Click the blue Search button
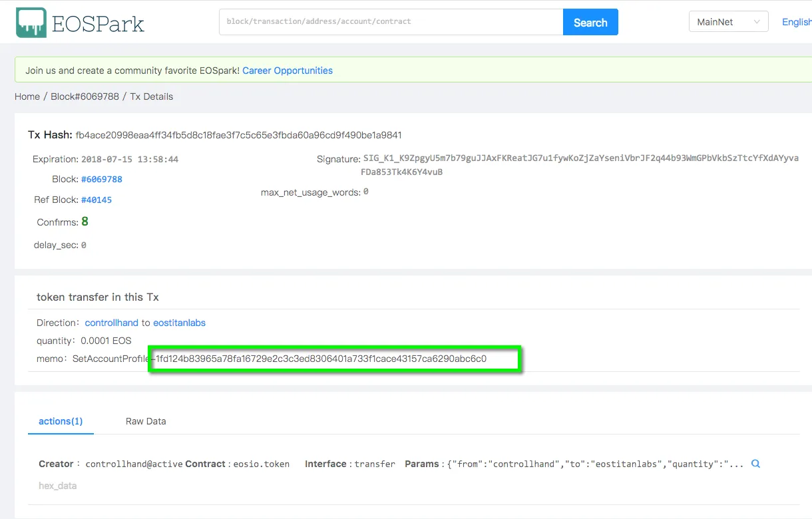The width and height of the screenshot is (812, 519). 590,22
